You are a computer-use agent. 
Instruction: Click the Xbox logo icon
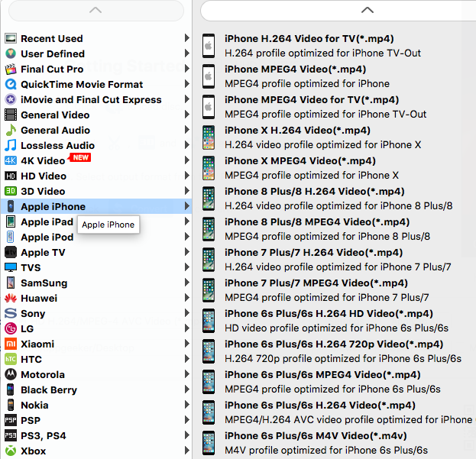11,451
